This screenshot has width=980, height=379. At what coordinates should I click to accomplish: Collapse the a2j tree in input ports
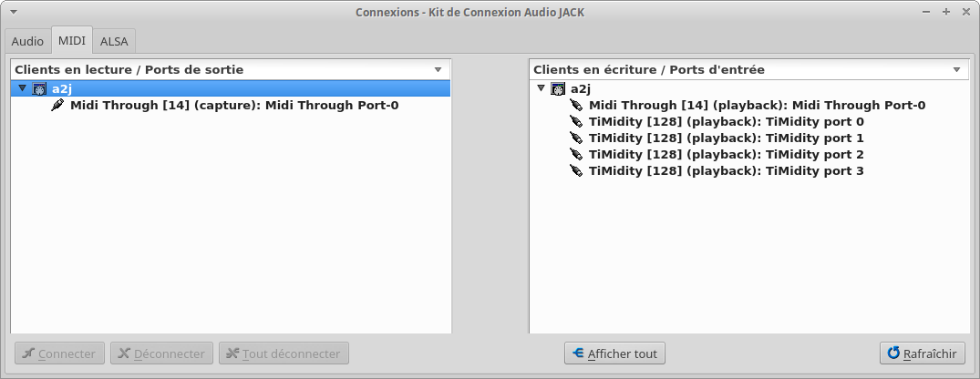(x=542, y=88)
